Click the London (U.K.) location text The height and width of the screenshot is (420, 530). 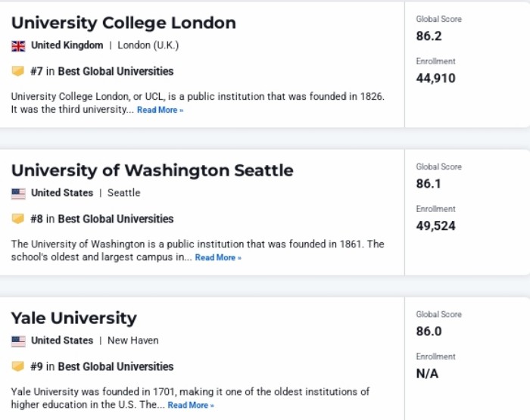coord(148,45)
